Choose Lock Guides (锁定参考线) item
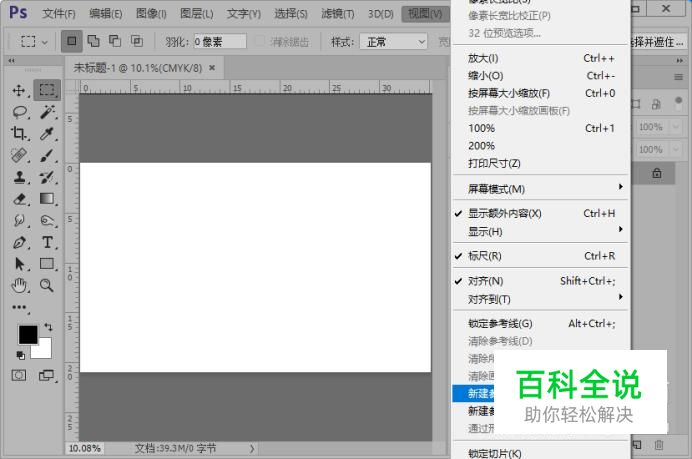 [x=540, y=324]
